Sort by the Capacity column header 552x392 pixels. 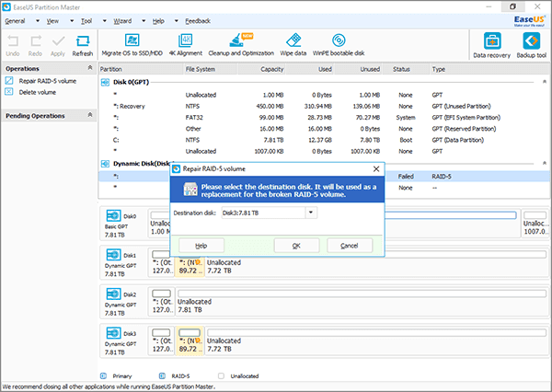tap(261, 69)
